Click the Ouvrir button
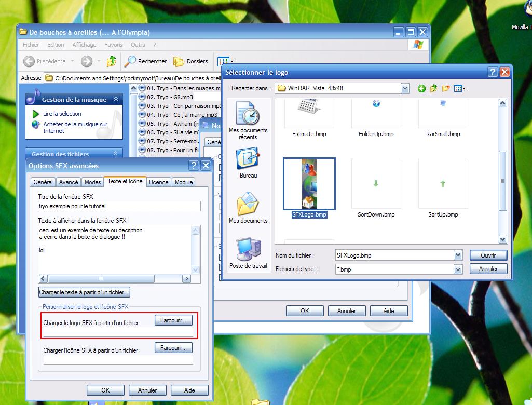Screen dimensions: 532x405 coord(488,255)
